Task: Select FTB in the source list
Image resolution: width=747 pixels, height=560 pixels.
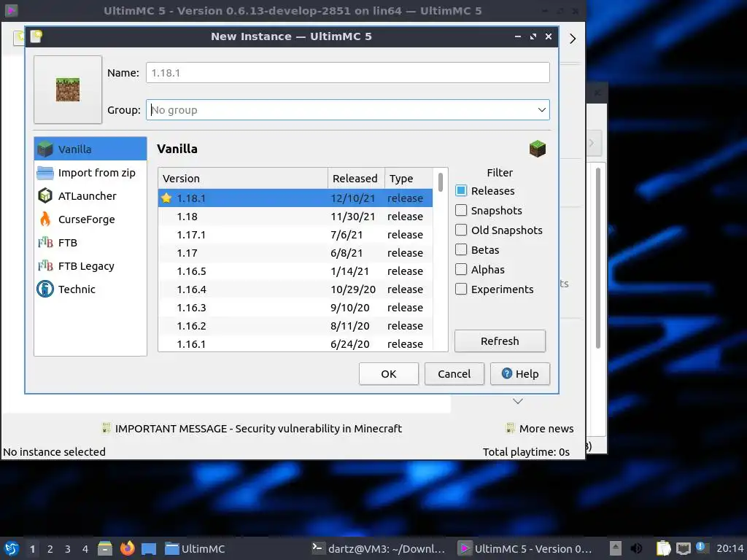Action: tap(90, 242)
